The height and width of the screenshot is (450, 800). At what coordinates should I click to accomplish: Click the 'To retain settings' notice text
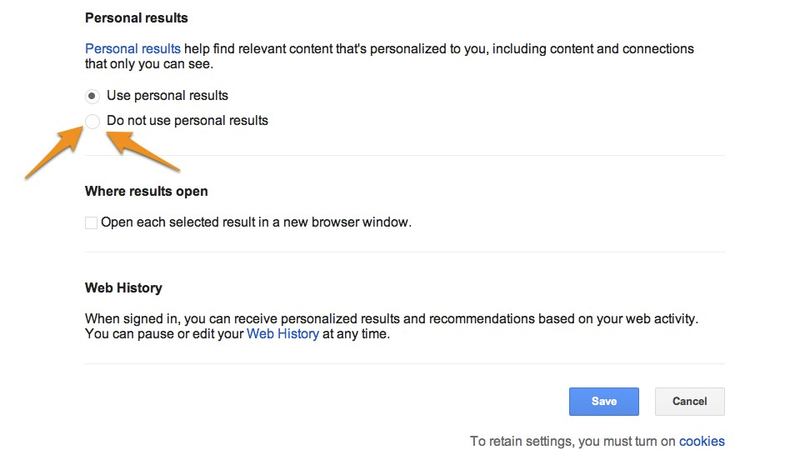point(573,441)
